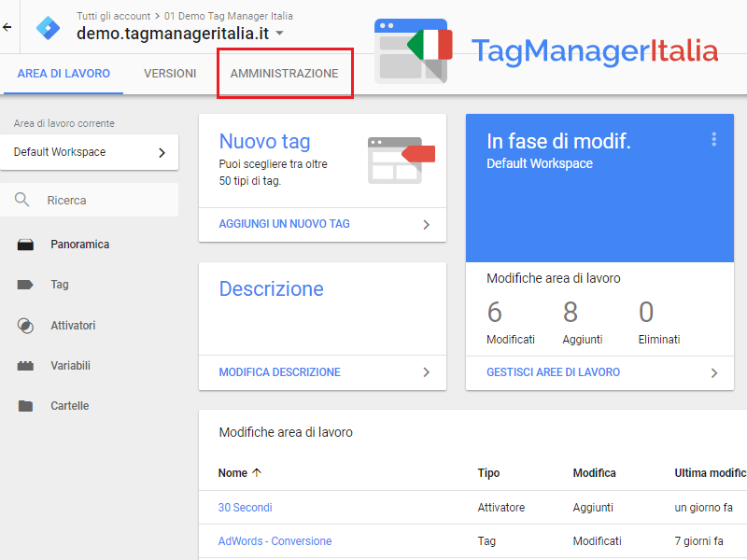Image resolution: width=747 pixels, height=560 pixels.
Task: Select the Attivatori triggers icon
Action: [x=26, y=325]
